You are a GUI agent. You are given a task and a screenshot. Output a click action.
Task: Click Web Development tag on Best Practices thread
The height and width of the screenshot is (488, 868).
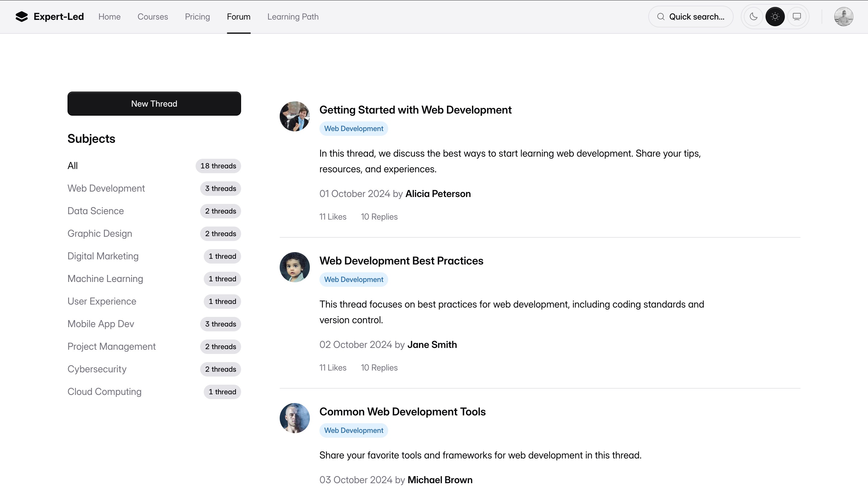(354, 280)
